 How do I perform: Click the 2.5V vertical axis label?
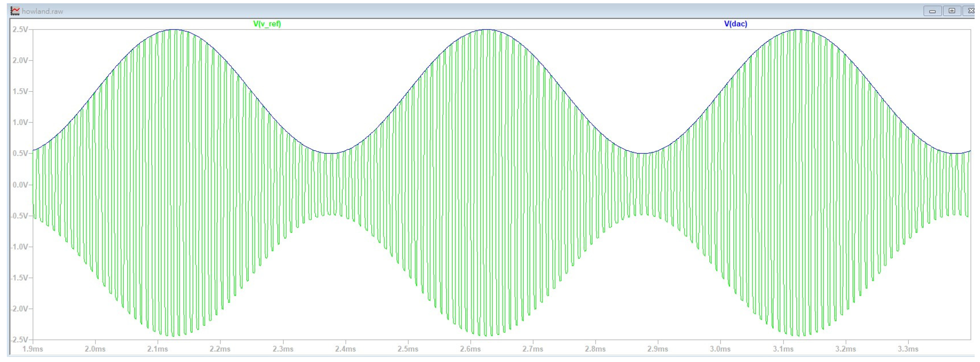[x=20, y=29]
